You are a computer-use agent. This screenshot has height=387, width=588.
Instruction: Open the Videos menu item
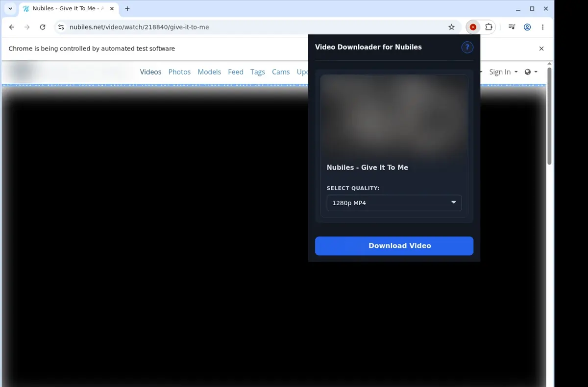tap(150, 72)
